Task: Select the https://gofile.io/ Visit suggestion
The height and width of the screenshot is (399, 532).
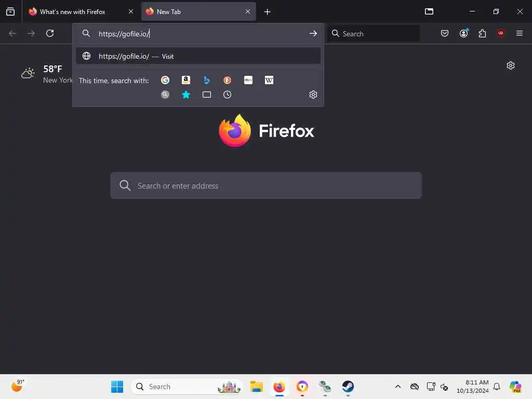Action: click(198, 56)
